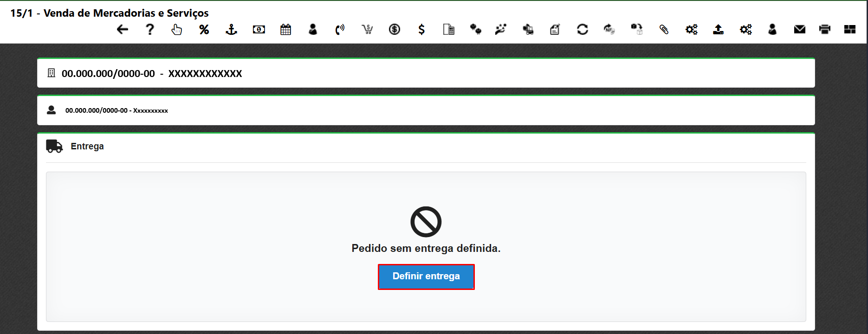Open the calendar icon
This screenshot has width=868, height=334.
click(286, 30)
